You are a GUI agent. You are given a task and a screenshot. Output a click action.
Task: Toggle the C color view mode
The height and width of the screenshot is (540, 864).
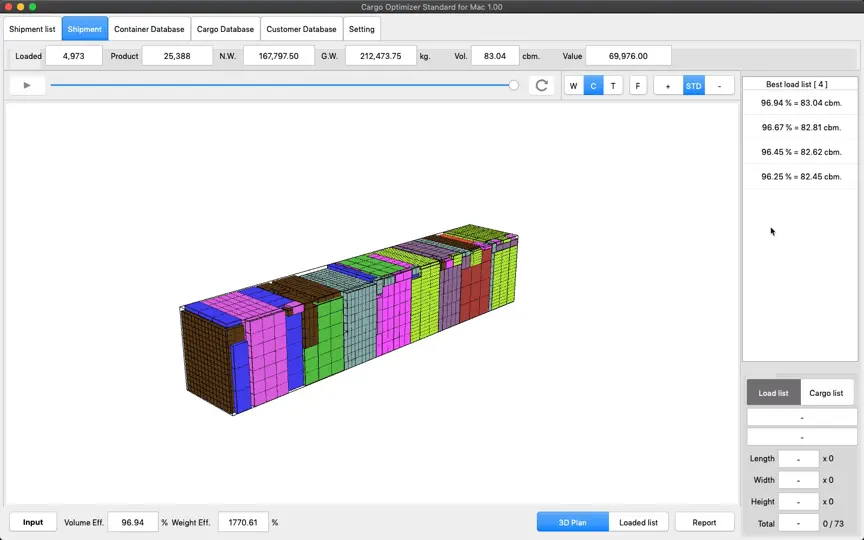593,86
